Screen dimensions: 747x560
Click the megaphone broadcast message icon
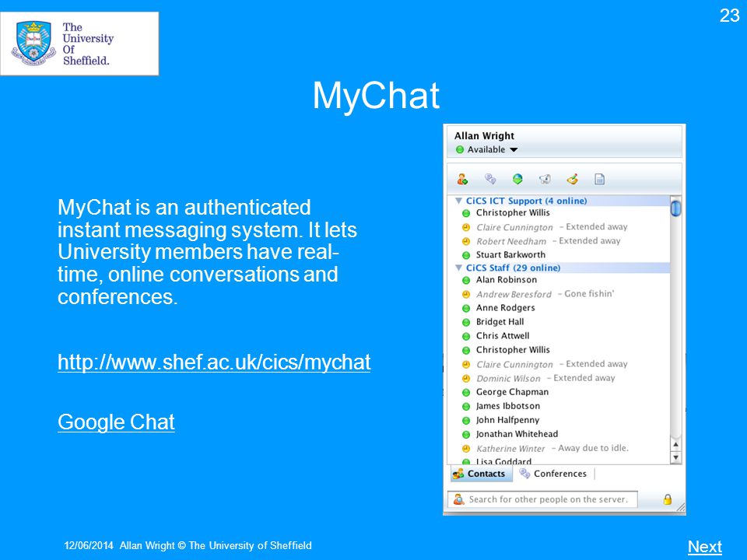(545, 179)
